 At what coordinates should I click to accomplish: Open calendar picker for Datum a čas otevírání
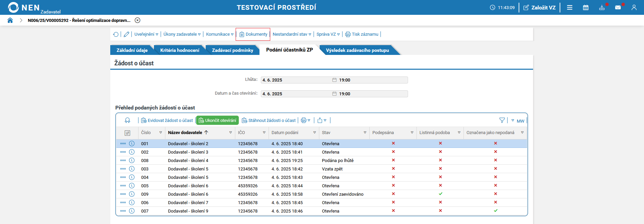[334, 94]
